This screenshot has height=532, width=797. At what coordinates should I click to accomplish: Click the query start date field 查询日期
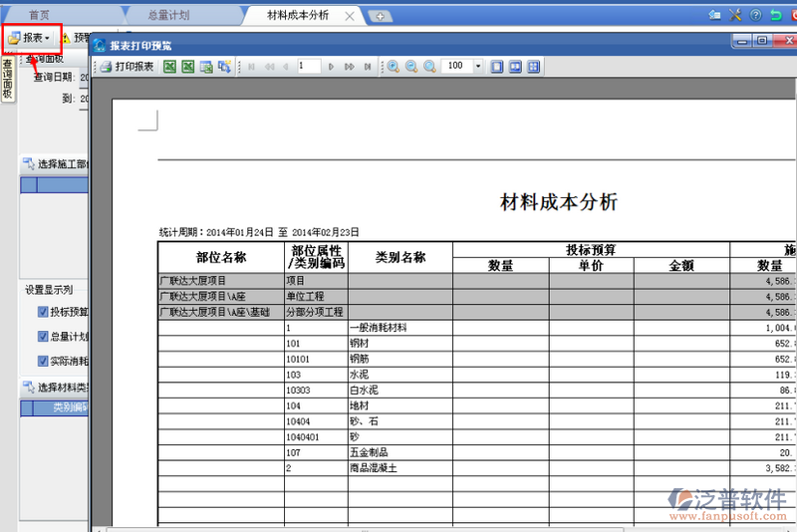click(x=84, y=78)
